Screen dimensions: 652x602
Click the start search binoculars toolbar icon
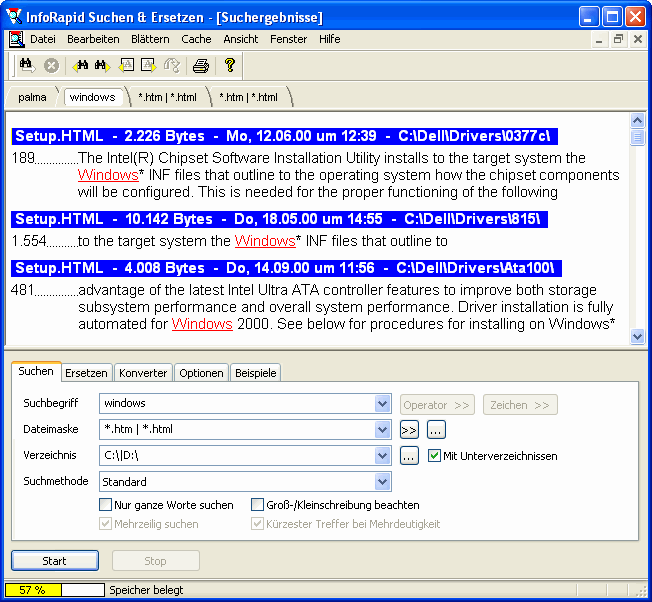click(27, 65)
